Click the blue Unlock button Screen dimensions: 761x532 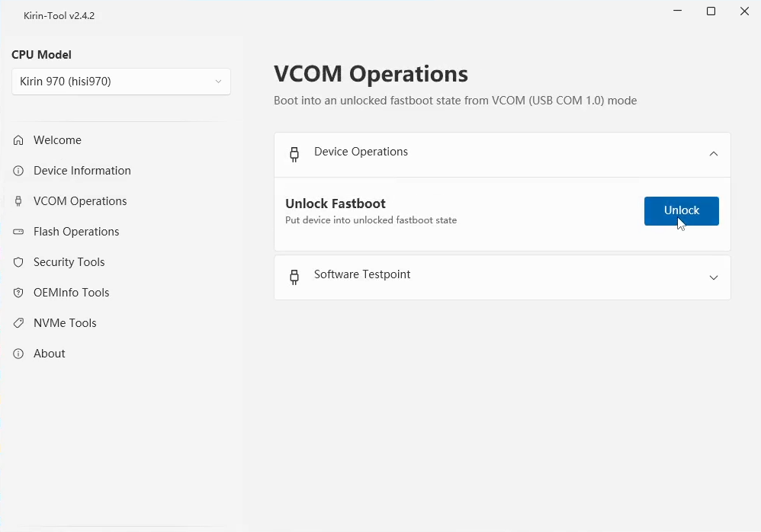[682, 211]
